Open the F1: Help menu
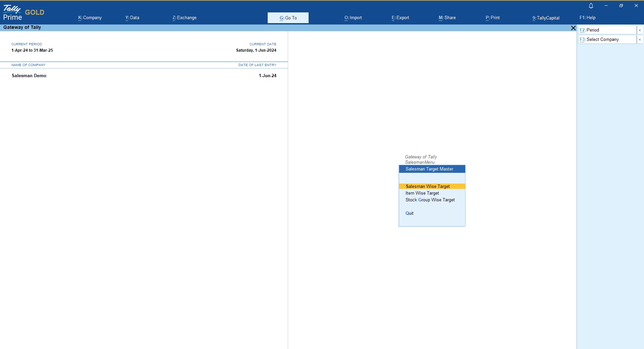Screen dimensions: 644x349 click(587, 18)
